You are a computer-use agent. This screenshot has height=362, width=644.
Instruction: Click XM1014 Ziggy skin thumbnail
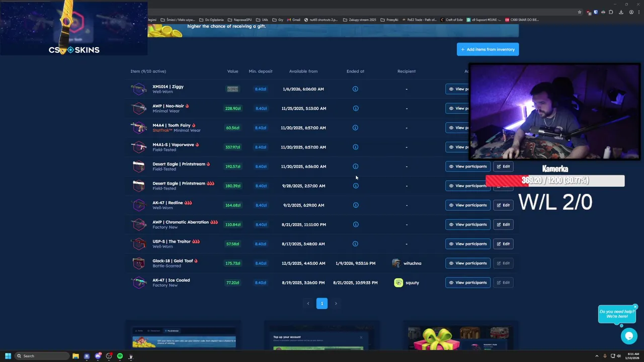point(138,89)
